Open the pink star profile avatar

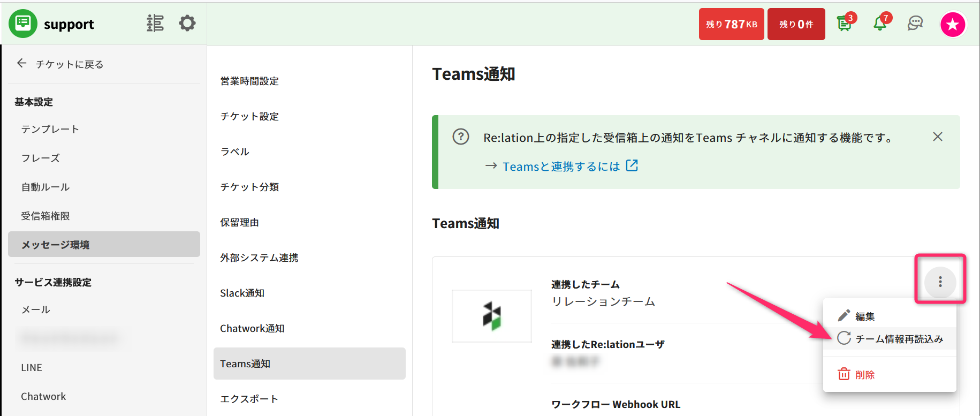pyautogui.click(x=953, y=24)
